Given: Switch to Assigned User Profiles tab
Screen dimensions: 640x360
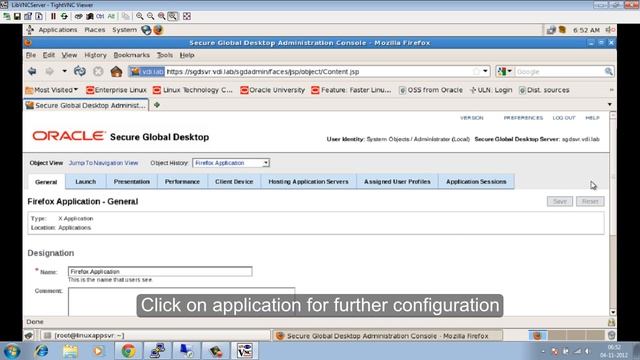Looking at the screenshot, I should (x=397, y=182).
